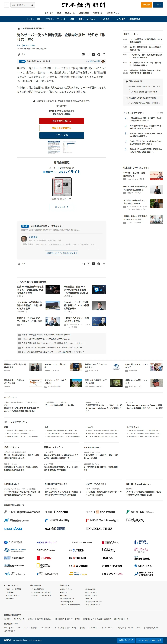The width and height of the screenshot is (167, 644).
Task: Open the NIKKEI Asia logo link
Action: tap(13, 529)
